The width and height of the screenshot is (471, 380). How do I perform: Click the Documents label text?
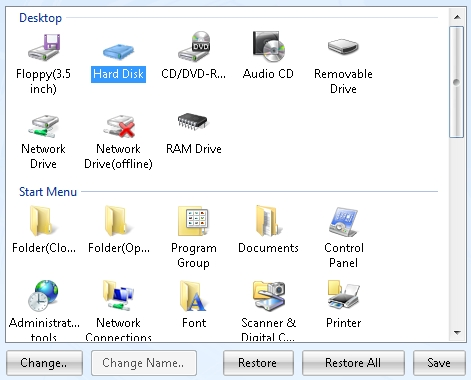[268, 248]
